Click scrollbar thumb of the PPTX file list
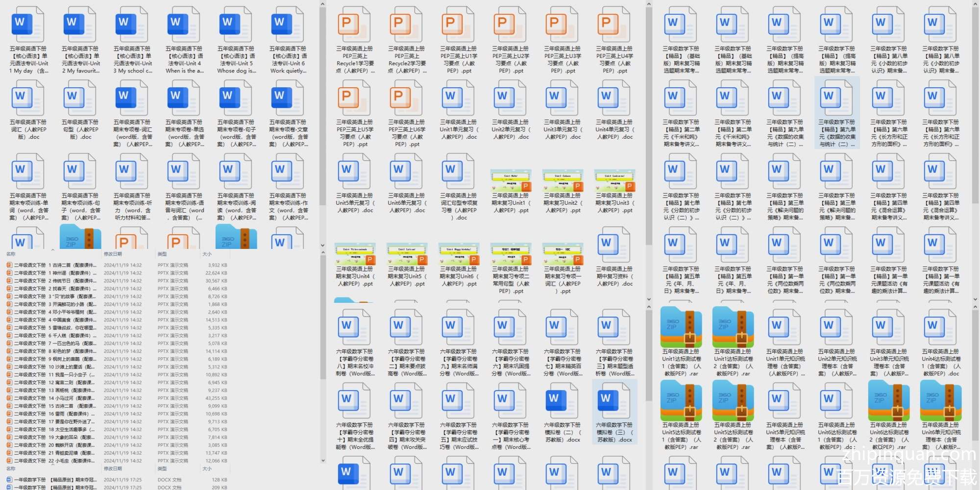 [x=323, y=318]
